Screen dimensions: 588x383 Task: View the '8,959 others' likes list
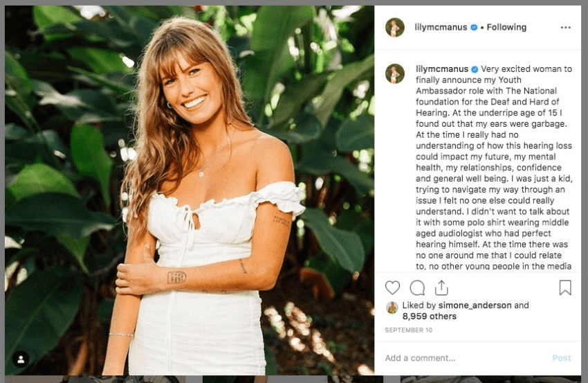coord(430,317)
